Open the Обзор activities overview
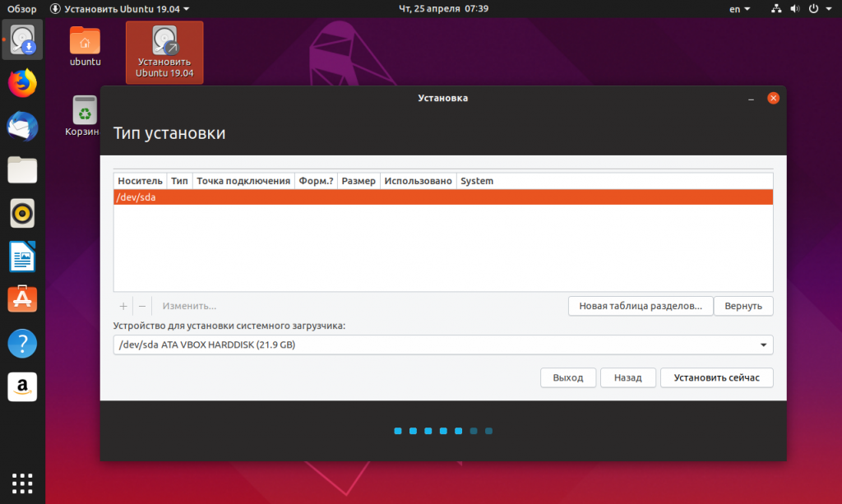This screenshot has height=504, width=842. (x=22, y=8)
